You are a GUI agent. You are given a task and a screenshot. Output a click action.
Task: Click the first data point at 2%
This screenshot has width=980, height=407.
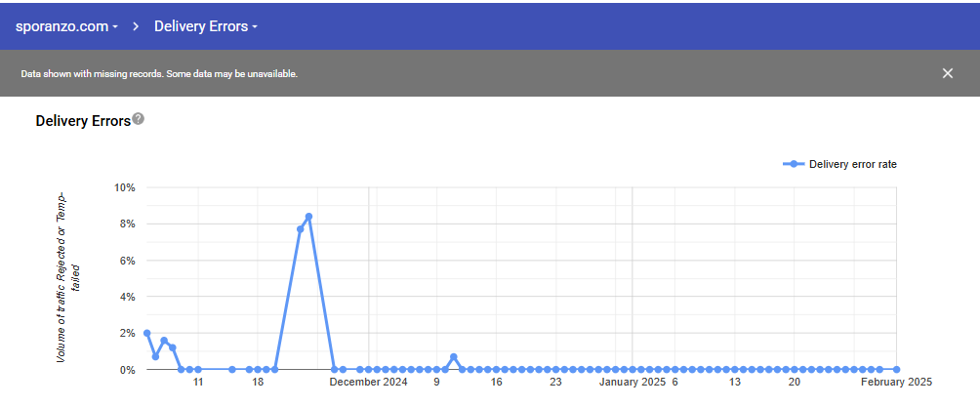click(x=146, y=333)
